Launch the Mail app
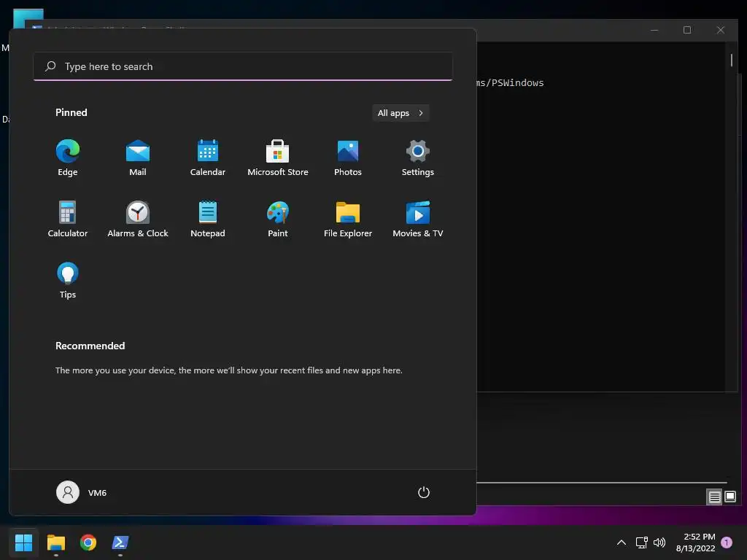The image size is (747, 560). [x=138, y=158]
